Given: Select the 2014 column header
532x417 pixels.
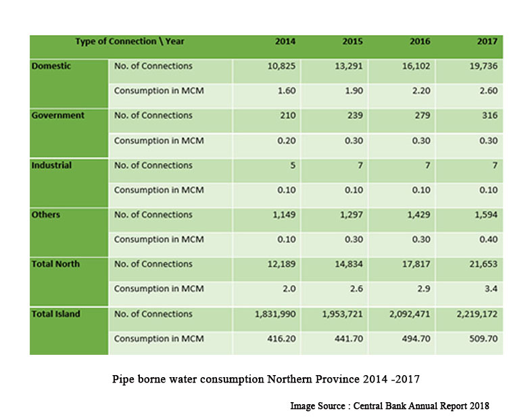Looking at the screenshot, I should (x=285, y=41).
